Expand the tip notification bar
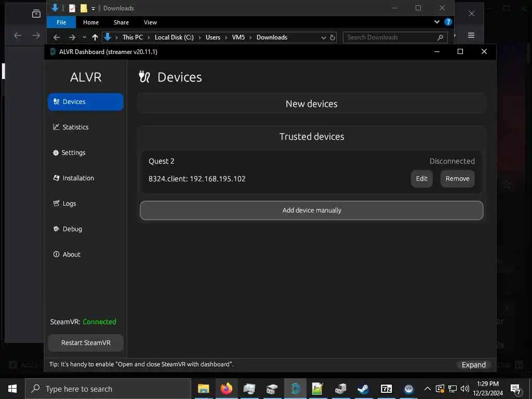The width and height of the screenshot is (532, 399). (474, 365)
